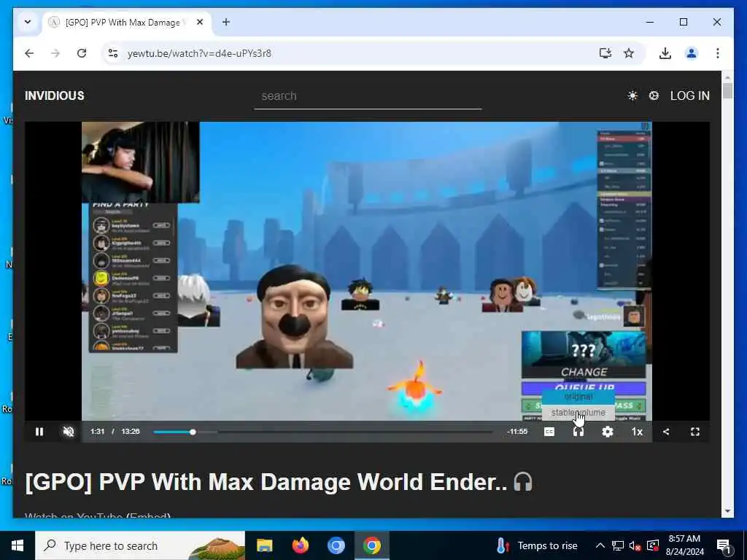The height and width of the screenshot is (560, 747).
Task: Toggle light/dark theme sun icon
Action: coord(632,96)
